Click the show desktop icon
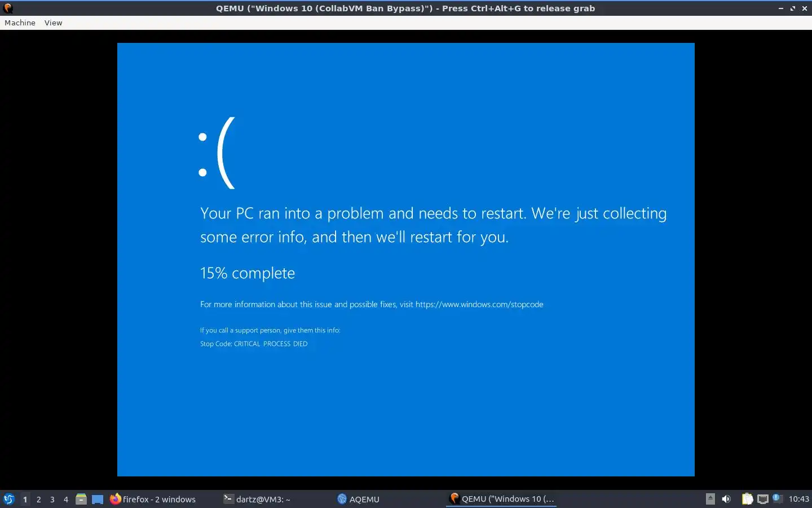The height and width of the screenshot is (508, 812). pyautogui.click(x=98, y=499)
